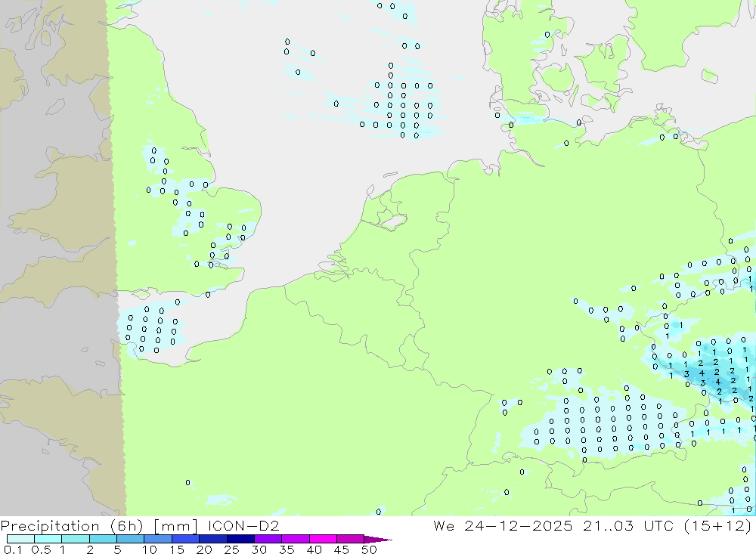Select the 40–45 mm magenta legend swatch
756x554 pixels.
323,539
